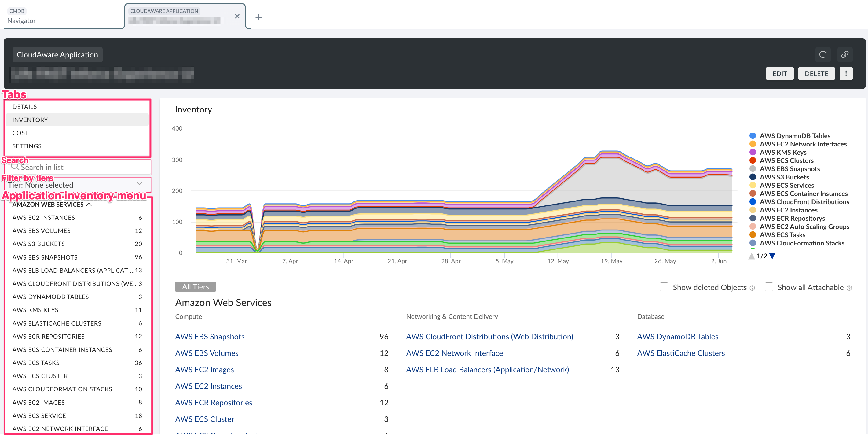Show next legend page with down triangle
The image size is (868, 435).
pyautogui.click(x=773, y=256)
